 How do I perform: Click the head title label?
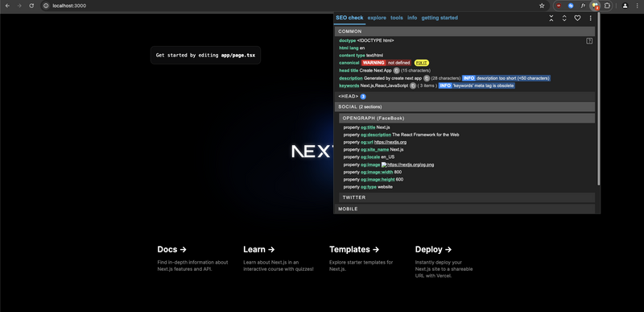click(349, 71)
